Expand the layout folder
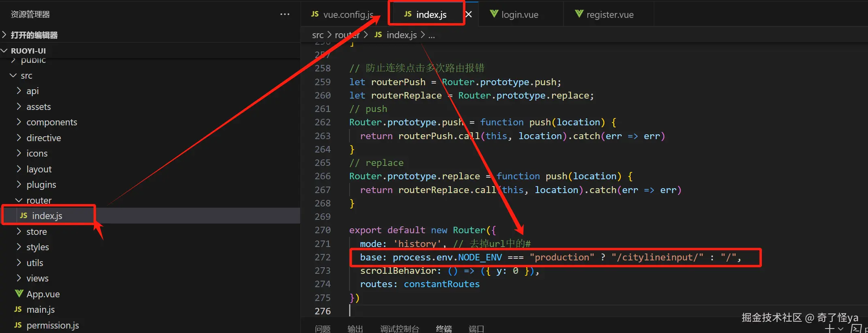Viewport: 868px width, 333px height. 39,169
